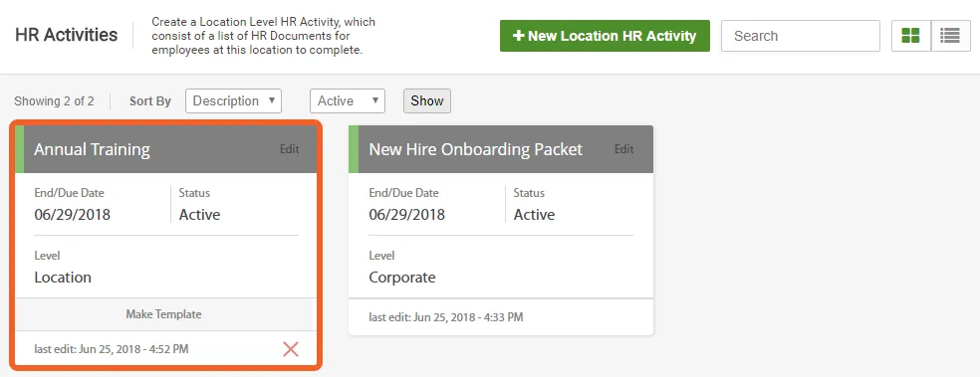980x377 pixels.
Task: Switch to list view icon
Action: pos(950,36)
